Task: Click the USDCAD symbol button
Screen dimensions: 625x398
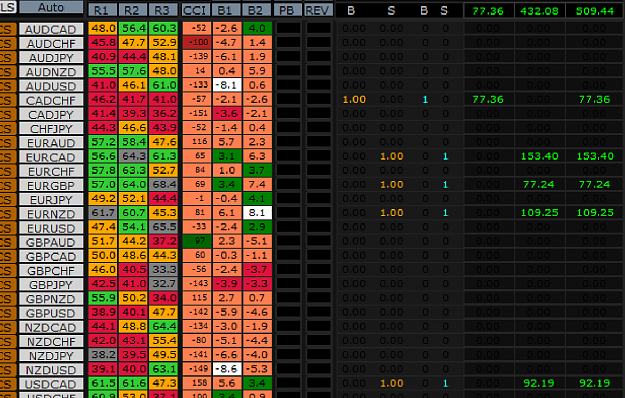Action: tap(51, 384)
